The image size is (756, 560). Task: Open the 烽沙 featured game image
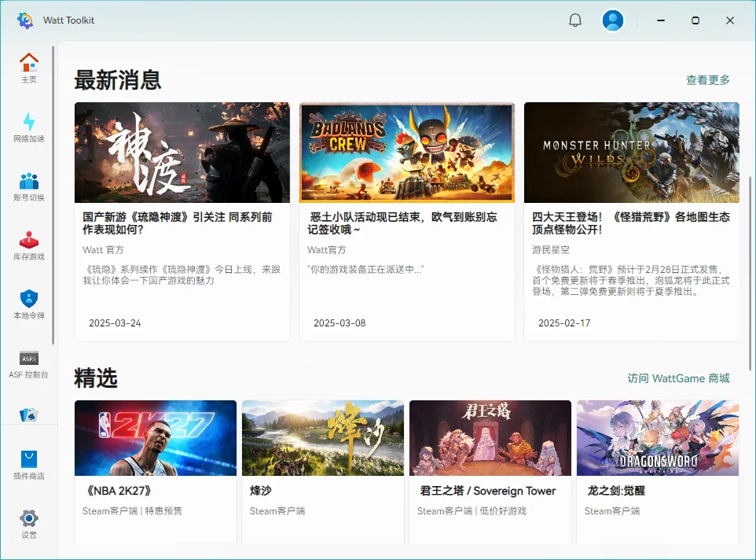point(323,438)
